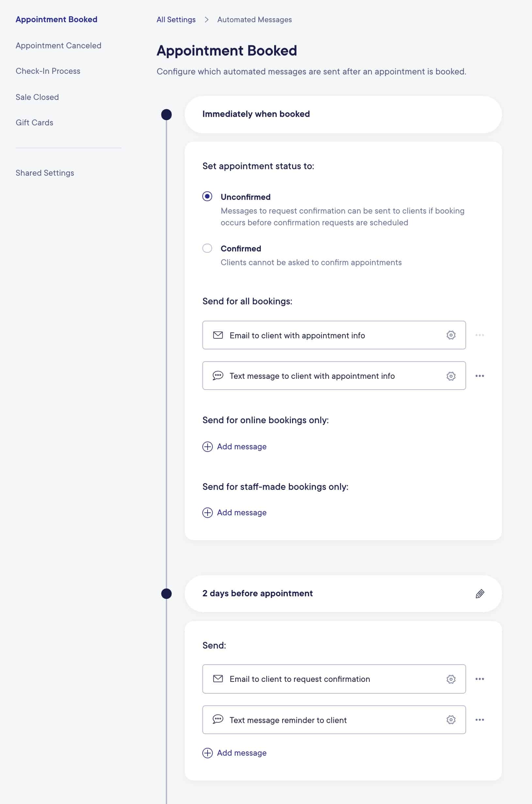Viewport: 532px width, 804px height.
Task: Open gear settings for confirmation request email
Action: pyautogui.click(x=451, y=679)
